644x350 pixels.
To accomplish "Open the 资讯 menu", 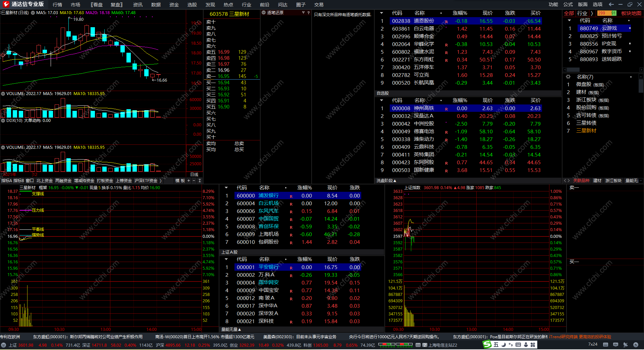I will pos(138,5).
